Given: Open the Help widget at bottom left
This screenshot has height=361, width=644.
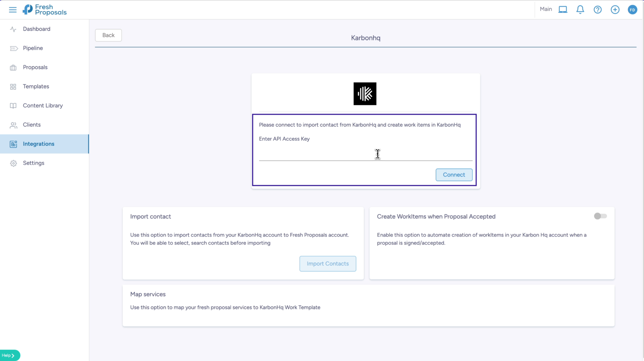Looking at the screenshot, I should [x=10, y=355].
